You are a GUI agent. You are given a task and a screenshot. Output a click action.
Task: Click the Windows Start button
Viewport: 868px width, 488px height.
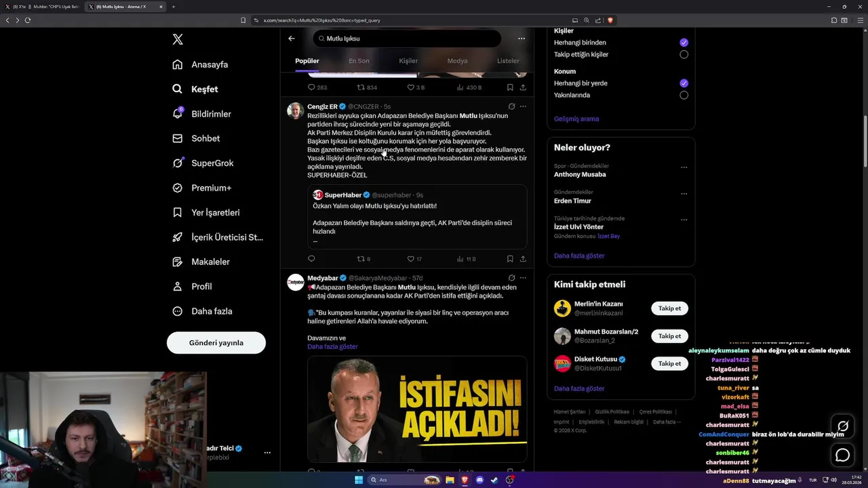tap(358, 480)
